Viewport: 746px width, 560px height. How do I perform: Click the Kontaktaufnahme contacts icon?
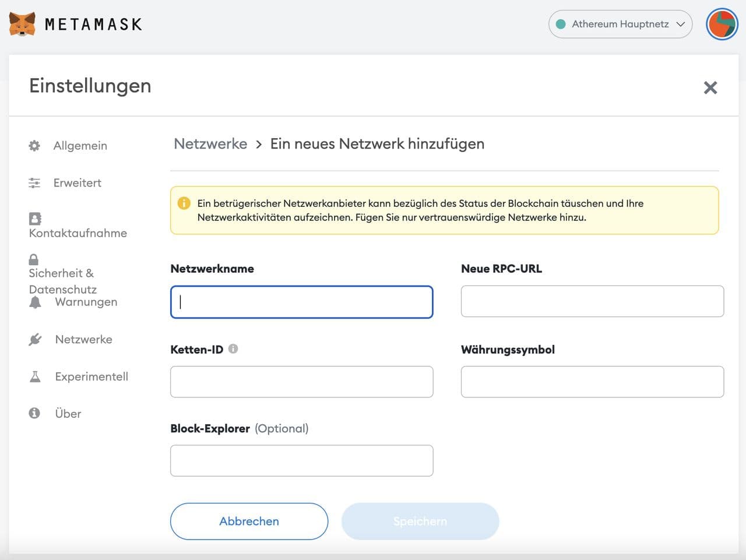coord(35,219)
